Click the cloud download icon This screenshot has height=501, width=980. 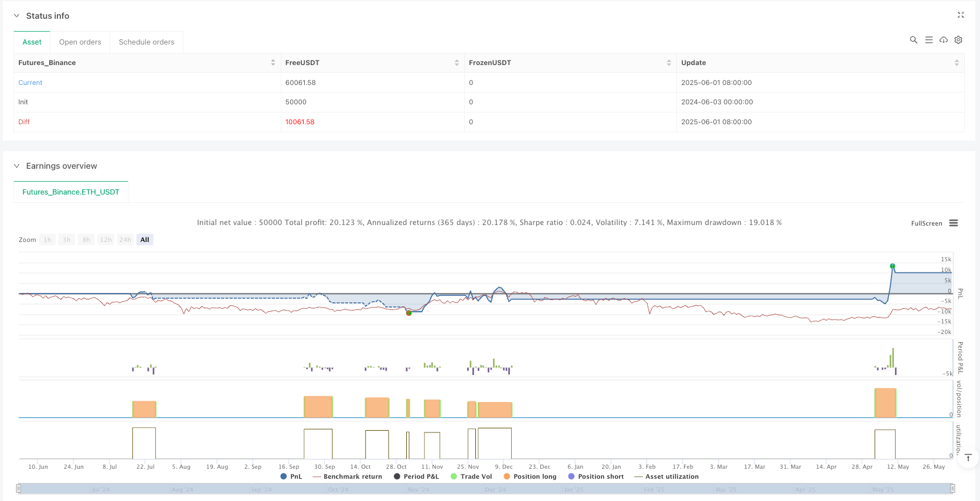944,40
